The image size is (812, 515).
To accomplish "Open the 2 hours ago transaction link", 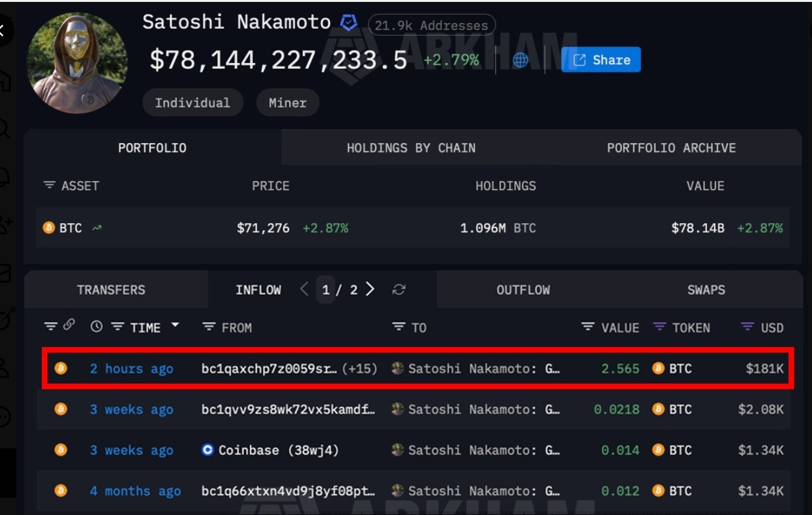I will pos(132,369).
